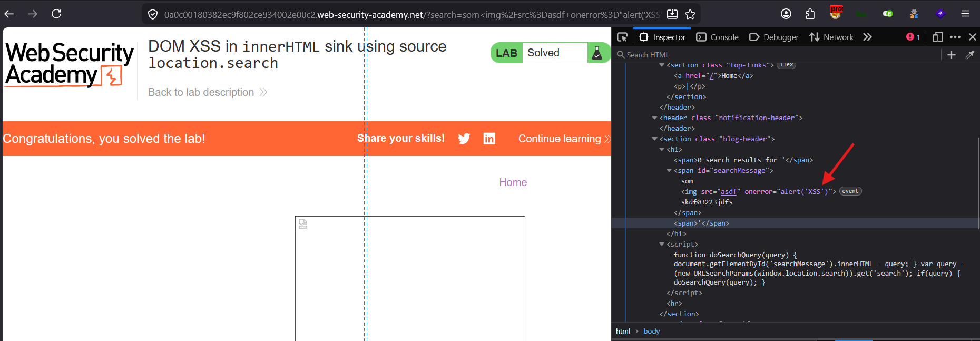Open DevTools customize ellipsis menu
The image size is (980, 341).
coord(955,37)
